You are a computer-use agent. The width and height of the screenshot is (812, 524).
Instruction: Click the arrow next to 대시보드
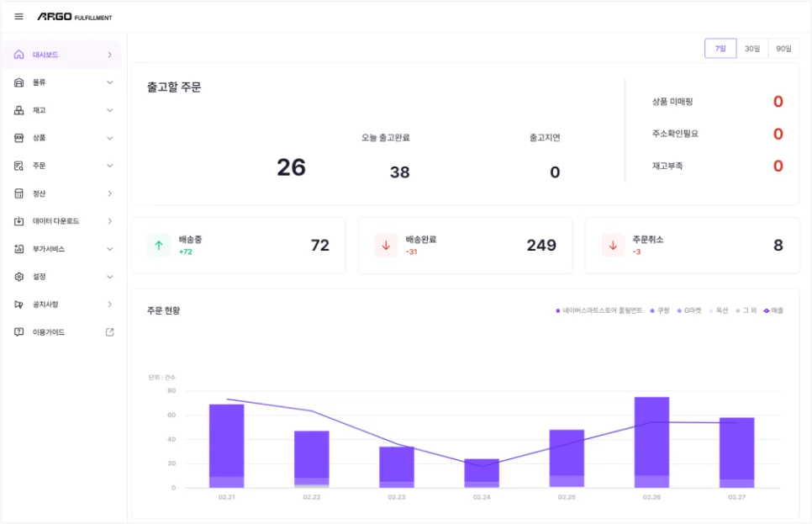(110, 55)
